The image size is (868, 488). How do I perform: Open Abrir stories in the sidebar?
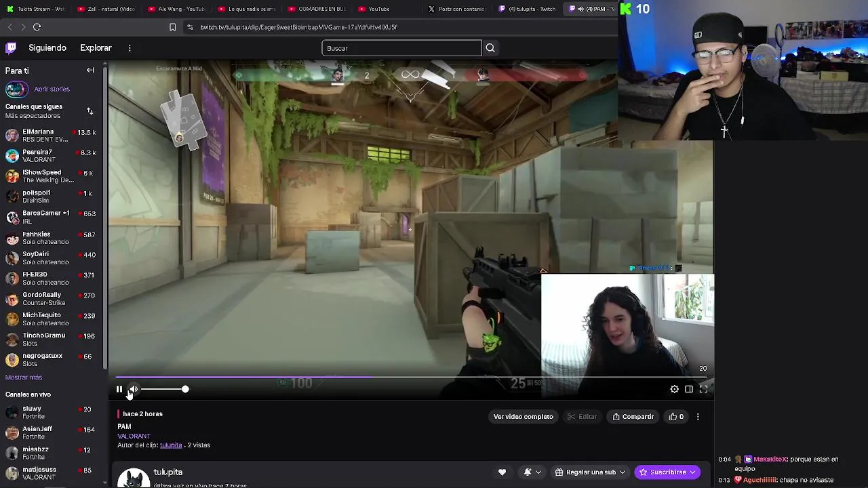pyautogui.click(x=38, y=89)
